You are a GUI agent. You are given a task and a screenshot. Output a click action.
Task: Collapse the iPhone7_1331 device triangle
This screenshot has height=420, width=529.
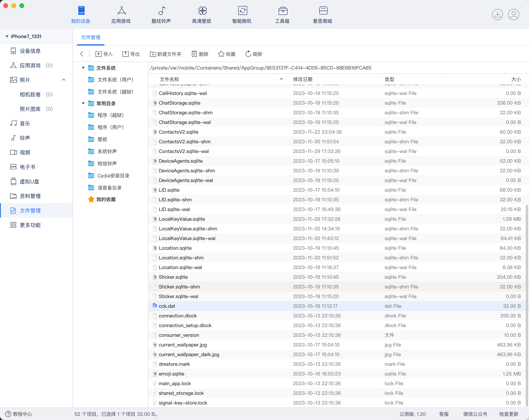point(7,36)
